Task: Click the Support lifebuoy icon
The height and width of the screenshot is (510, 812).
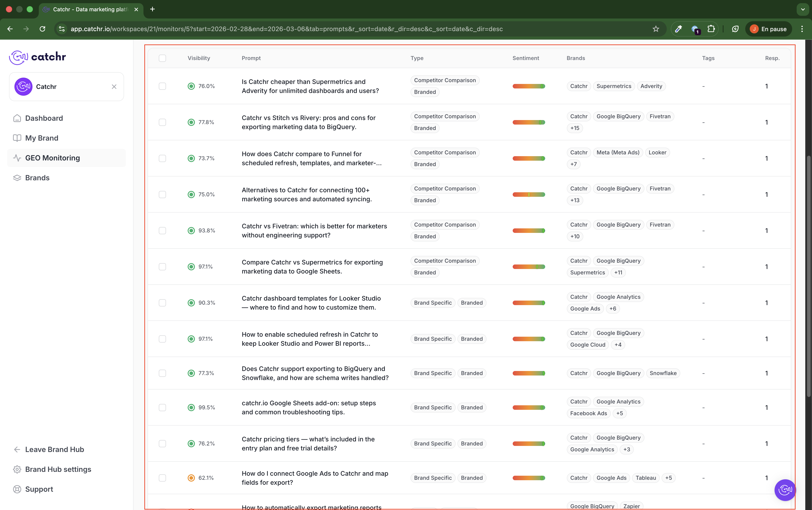Action: [x=17, y=489]
